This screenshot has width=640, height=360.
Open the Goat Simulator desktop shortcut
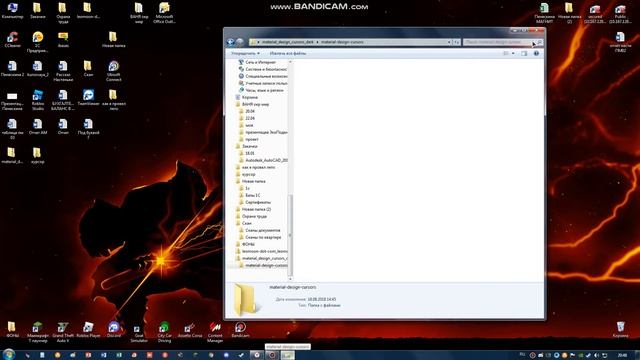(x=139, y=332)
